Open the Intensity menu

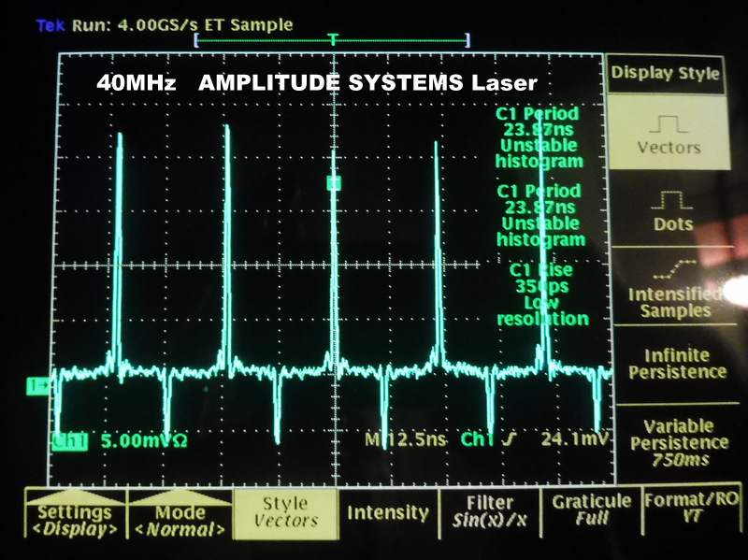[x=387, y=512]
